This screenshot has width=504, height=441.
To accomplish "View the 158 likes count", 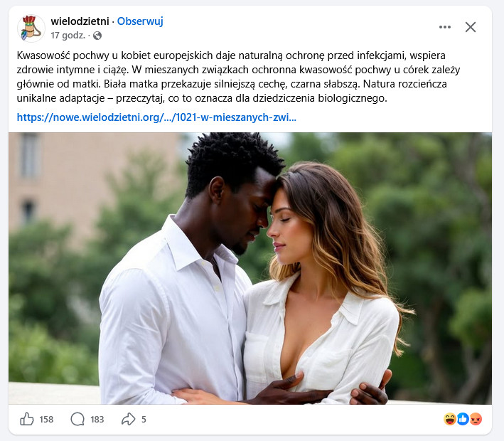I will coord(46,420).
